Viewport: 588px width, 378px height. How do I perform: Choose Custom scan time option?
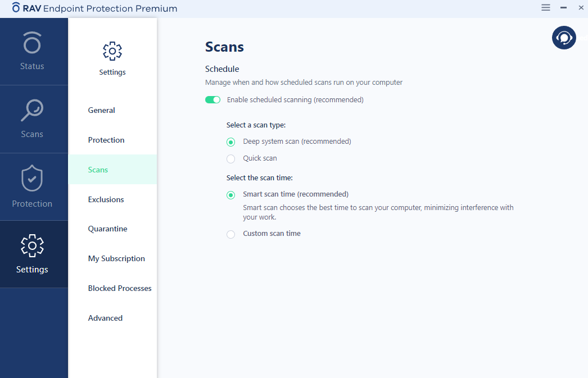coord(230,234)
